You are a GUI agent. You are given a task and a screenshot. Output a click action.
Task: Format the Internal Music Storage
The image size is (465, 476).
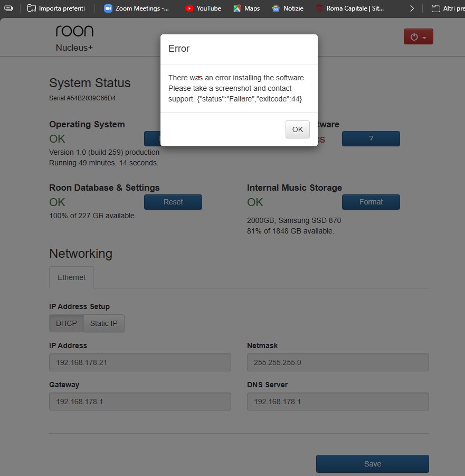371,202
